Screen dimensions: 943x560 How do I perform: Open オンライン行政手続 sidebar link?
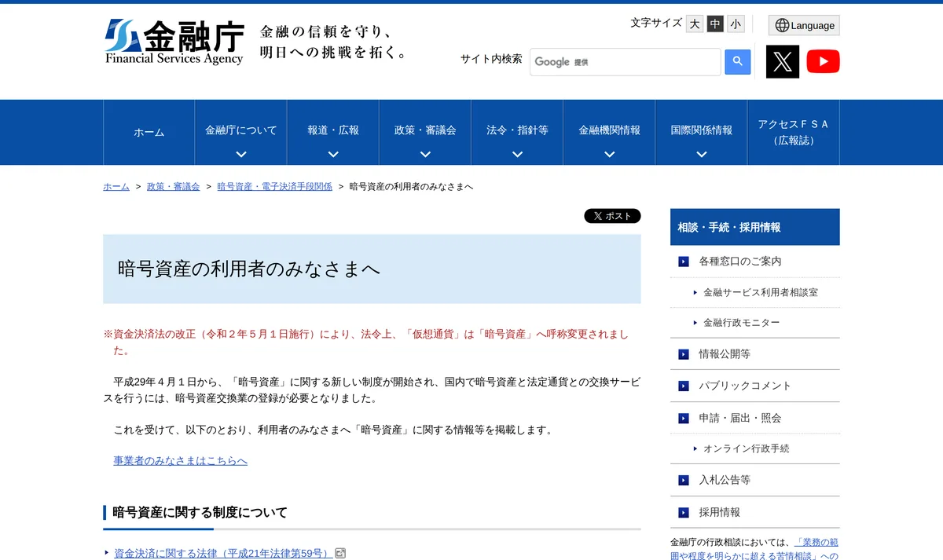point(747,448)
